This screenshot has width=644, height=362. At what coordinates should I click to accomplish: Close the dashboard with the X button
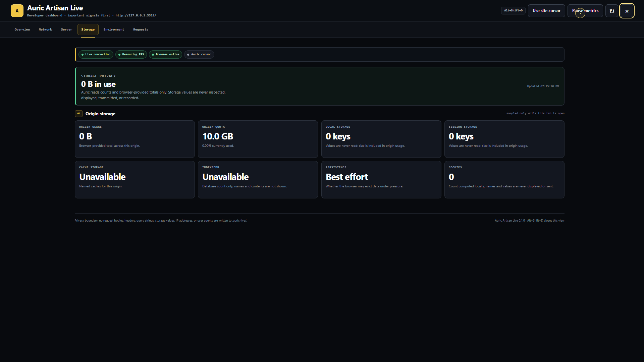[x=627, y=11]
